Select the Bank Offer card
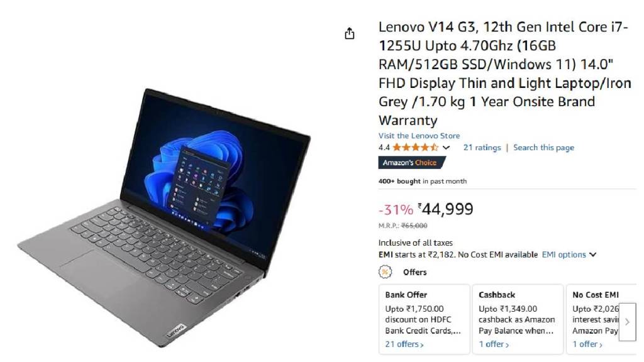Screen dimensions: 644x362 (x=425, y=319)
